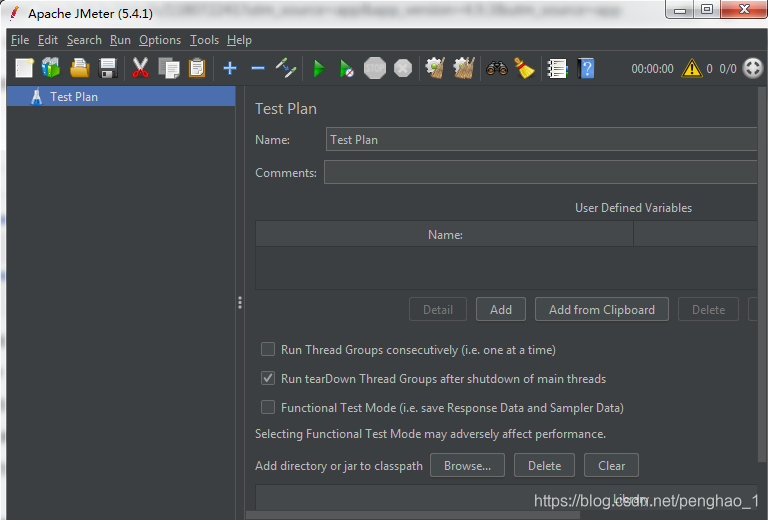Click the Paste clipboard icon
This screenshot has width=768, height=520.
197,68
